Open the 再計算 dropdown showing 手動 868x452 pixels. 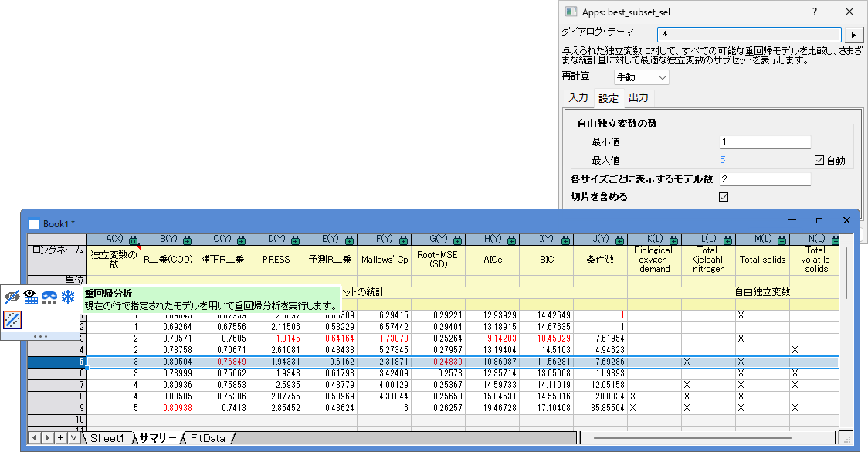[641, 77]
